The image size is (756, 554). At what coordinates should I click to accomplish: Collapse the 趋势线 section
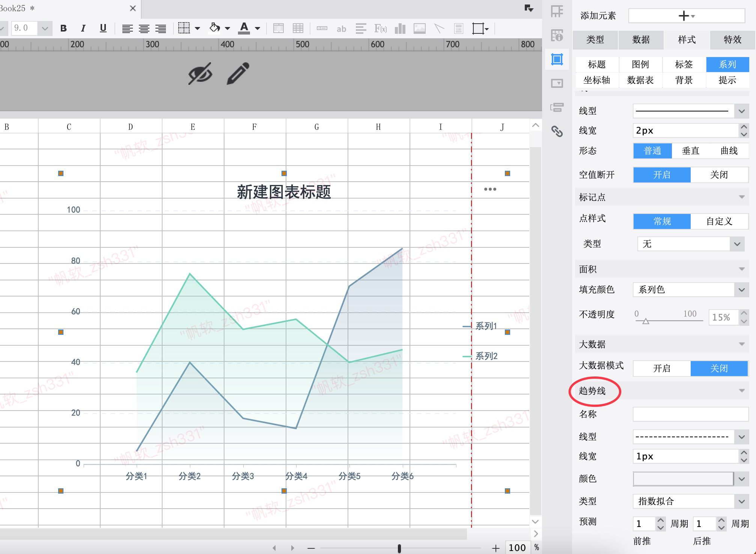pyautogui.click(x=742, y=391)
